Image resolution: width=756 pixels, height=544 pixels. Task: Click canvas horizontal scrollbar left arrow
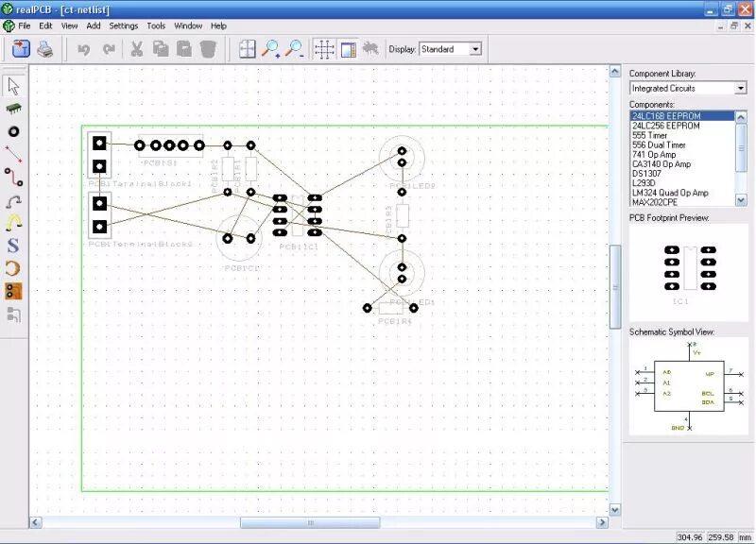pos(36,522)
